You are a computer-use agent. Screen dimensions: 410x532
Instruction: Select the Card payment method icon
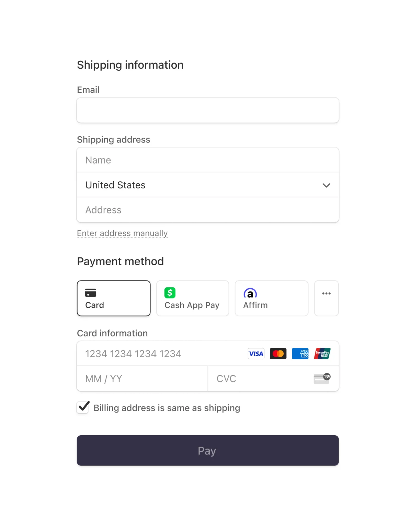[91, 293]
